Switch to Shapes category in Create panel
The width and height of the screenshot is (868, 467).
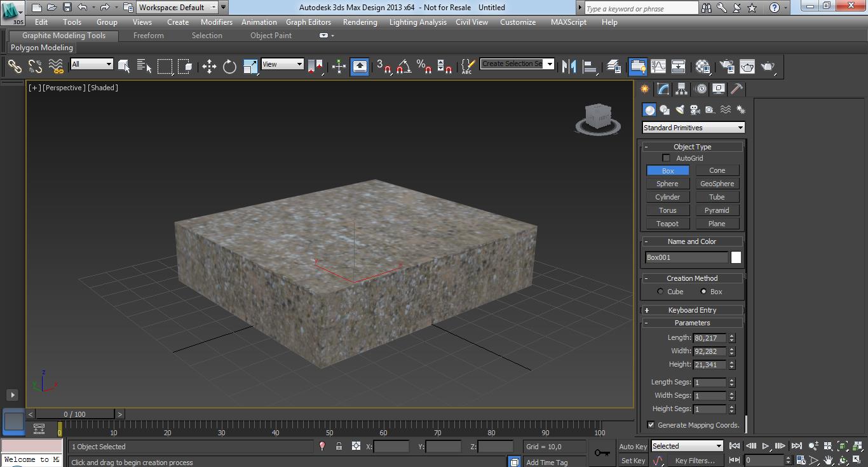click(x=665, y=109)
